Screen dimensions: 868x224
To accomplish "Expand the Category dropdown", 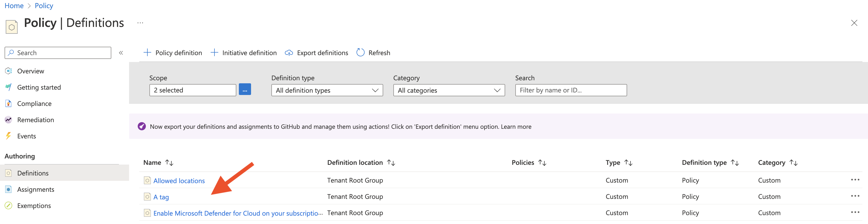I will [x=448, y=90].
